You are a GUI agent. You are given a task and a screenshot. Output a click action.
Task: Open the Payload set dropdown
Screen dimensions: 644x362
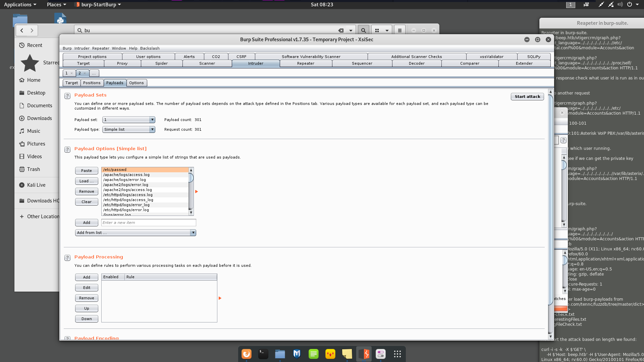(129, 120)
